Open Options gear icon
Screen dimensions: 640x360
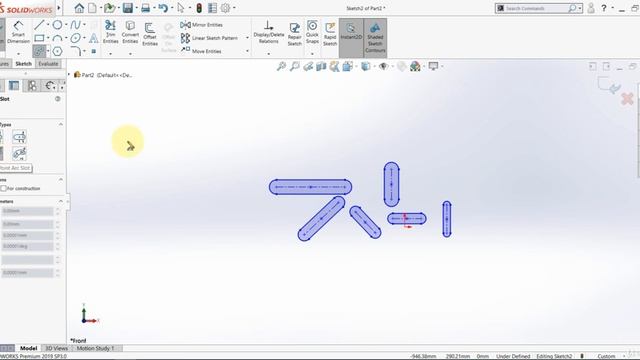225,8
